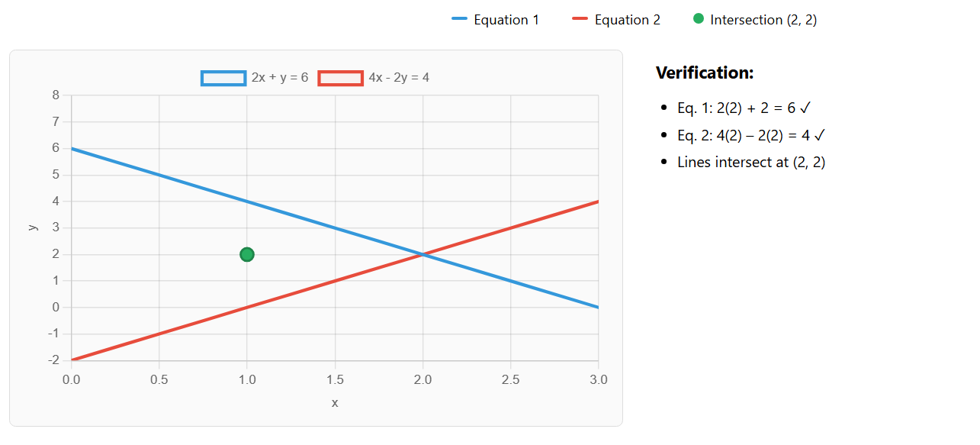Select the Eq. 2 verification line

(x=751, y=135)
